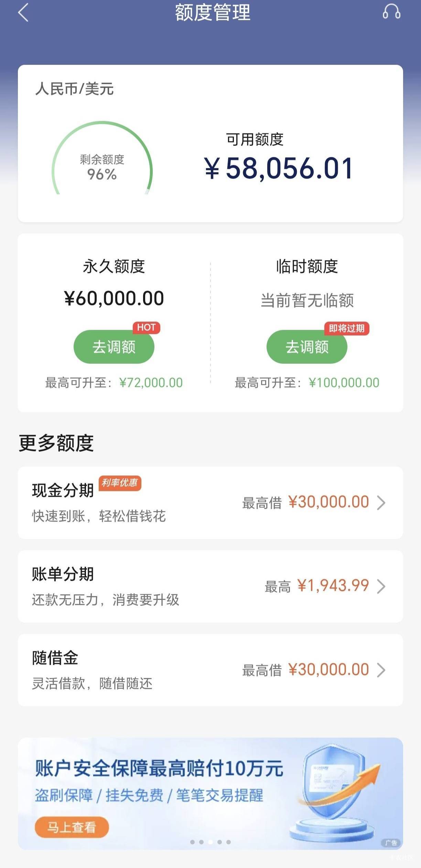Select the last banner pagination dot
The image size is (421, 868).
point(229,842)
